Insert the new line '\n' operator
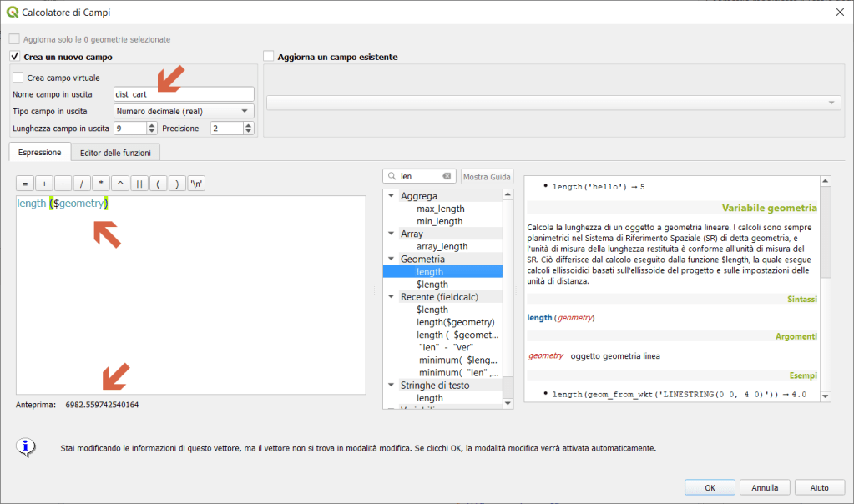Image resolution: width=854 pixels, height=504 pixels. pyautogui.click(x=197, y=184)
